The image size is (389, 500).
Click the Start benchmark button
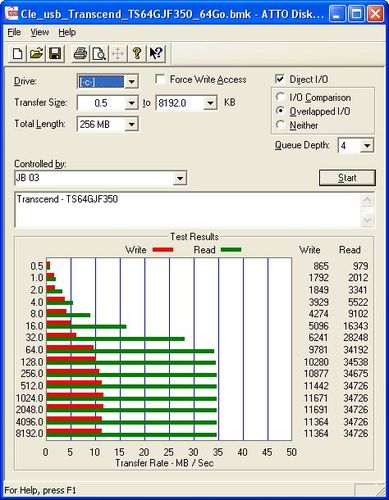(x=347, y=178)
